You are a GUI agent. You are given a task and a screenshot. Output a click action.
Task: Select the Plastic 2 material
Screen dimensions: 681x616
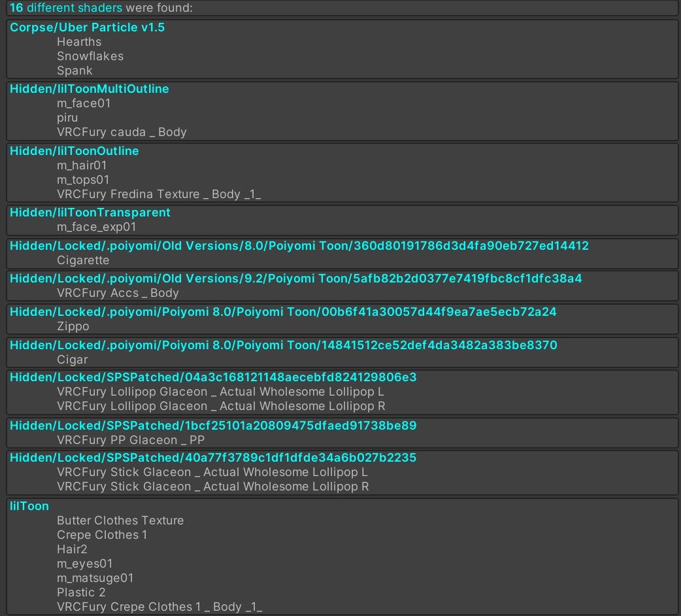coord(81,592)
